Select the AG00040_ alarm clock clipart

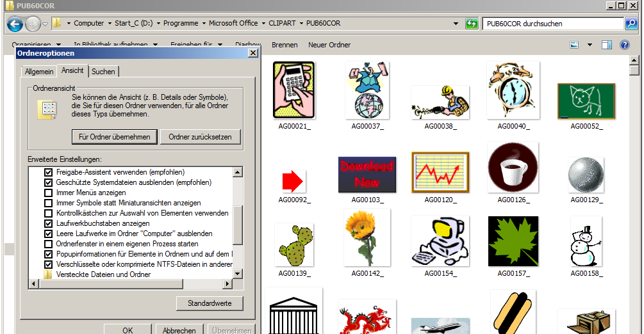coord(513,90)
